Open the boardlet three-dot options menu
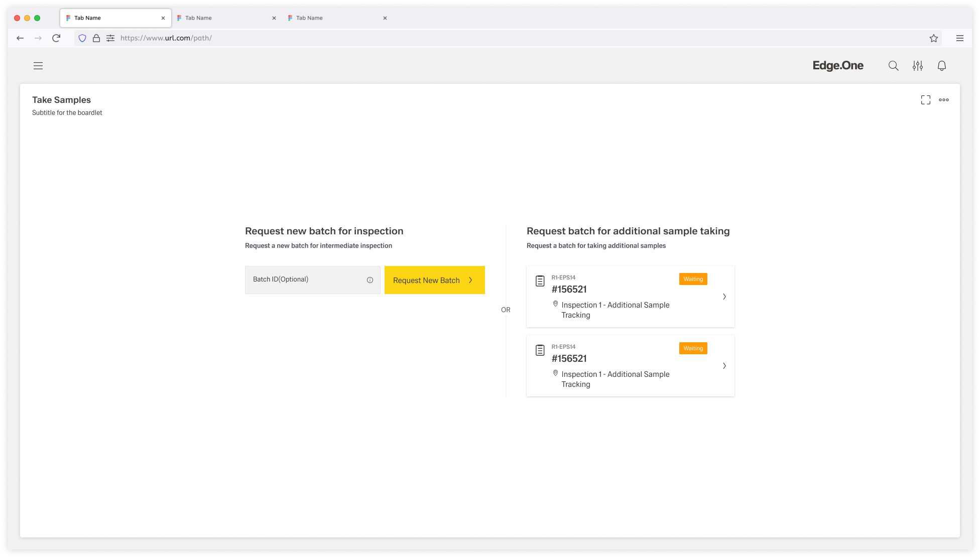Viewport: 980px width, 558px height. 943,100
